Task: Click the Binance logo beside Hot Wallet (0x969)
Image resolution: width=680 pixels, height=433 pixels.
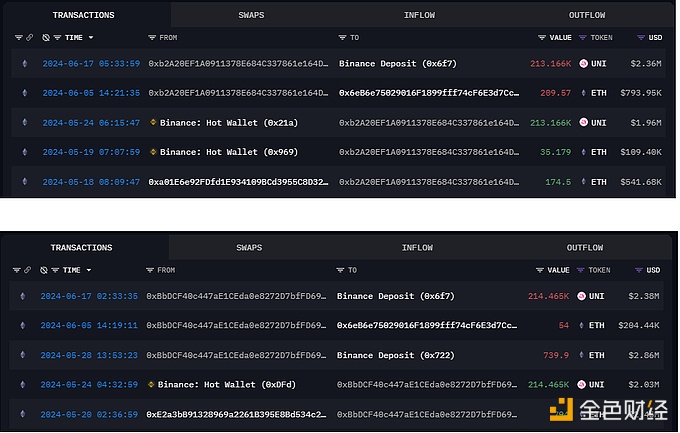Action: pyautogui.click(x=153, y=152)
